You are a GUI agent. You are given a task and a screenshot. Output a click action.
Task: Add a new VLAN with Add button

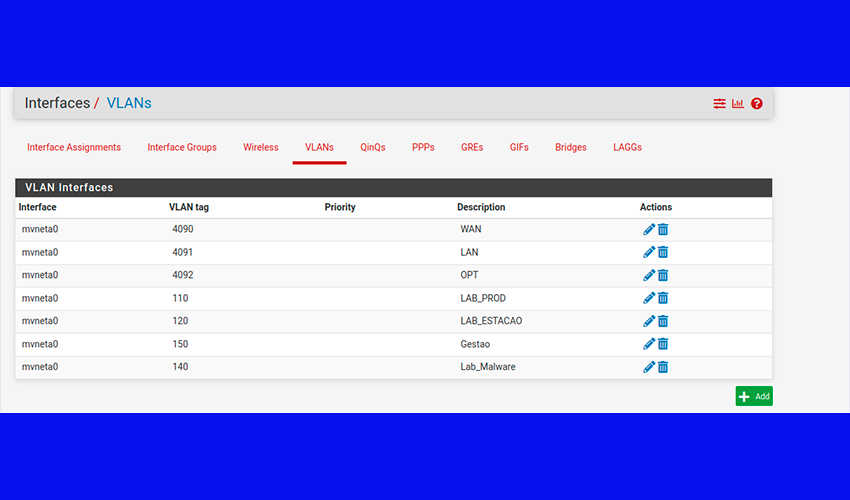[754, 396]
